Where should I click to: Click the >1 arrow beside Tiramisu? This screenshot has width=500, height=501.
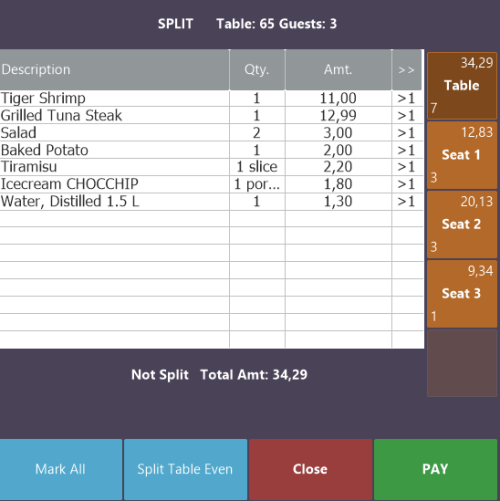(406, 167)
